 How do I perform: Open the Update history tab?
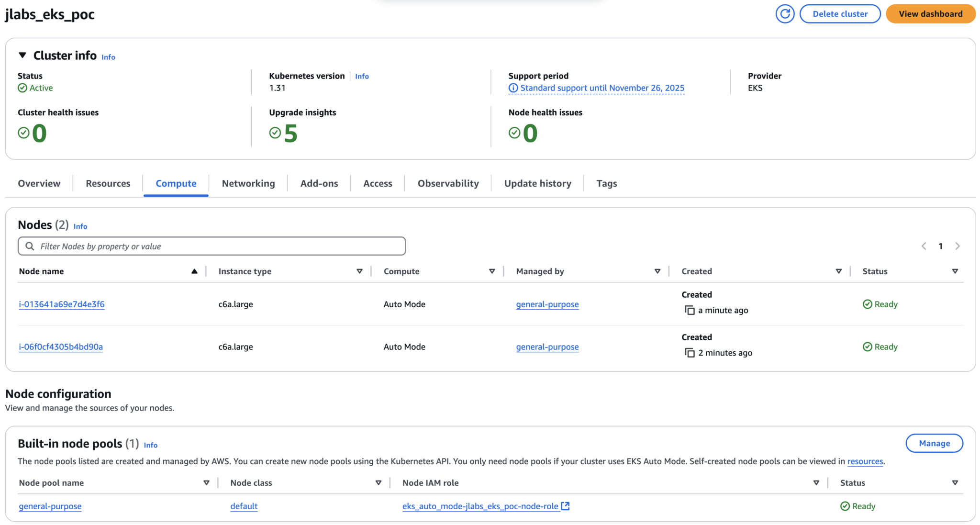(537, 183)
